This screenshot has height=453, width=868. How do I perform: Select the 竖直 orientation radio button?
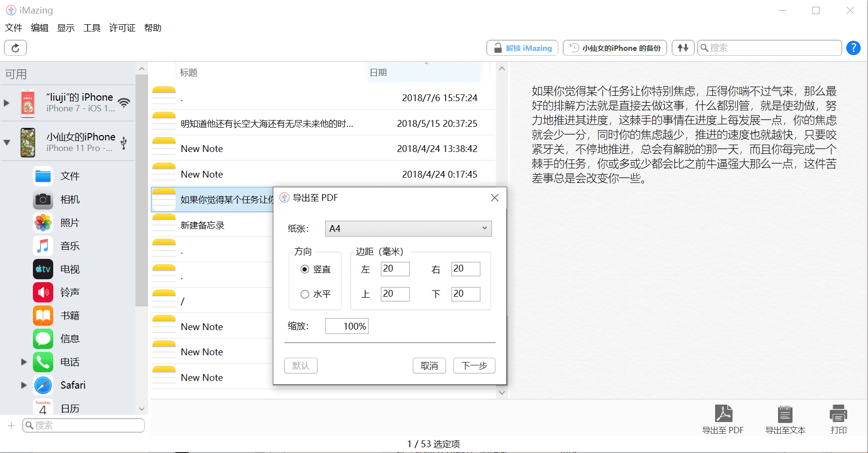pos(305,269)
